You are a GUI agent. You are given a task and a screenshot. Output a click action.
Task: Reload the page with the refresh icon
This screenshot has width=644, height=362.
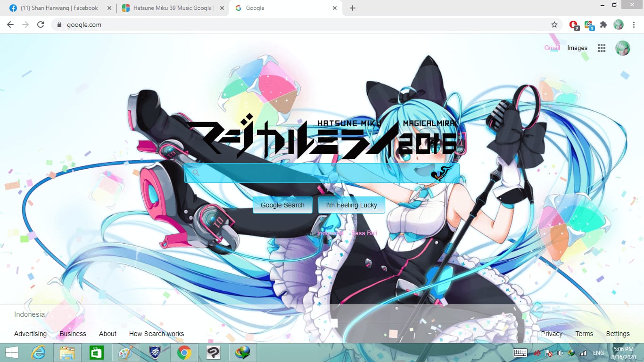pyautogui.click(x=41, y=25)
